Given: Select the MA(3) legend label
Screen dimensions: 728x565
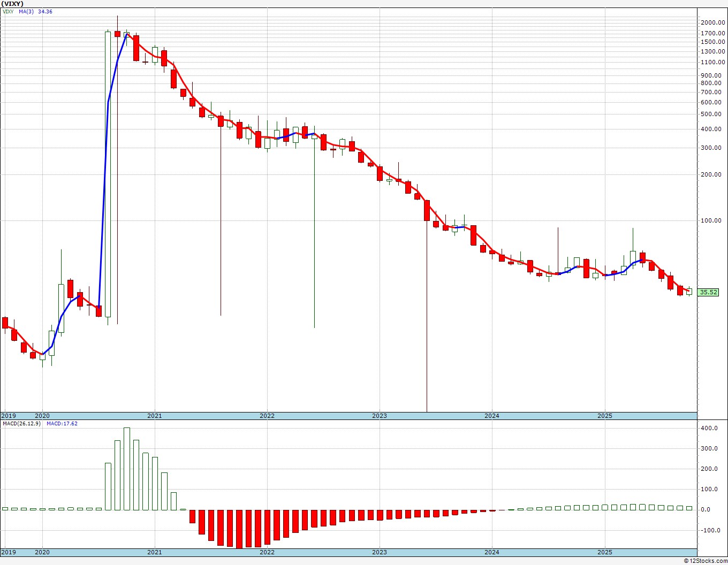Looking at the screenshot, I should pos(27,11).
